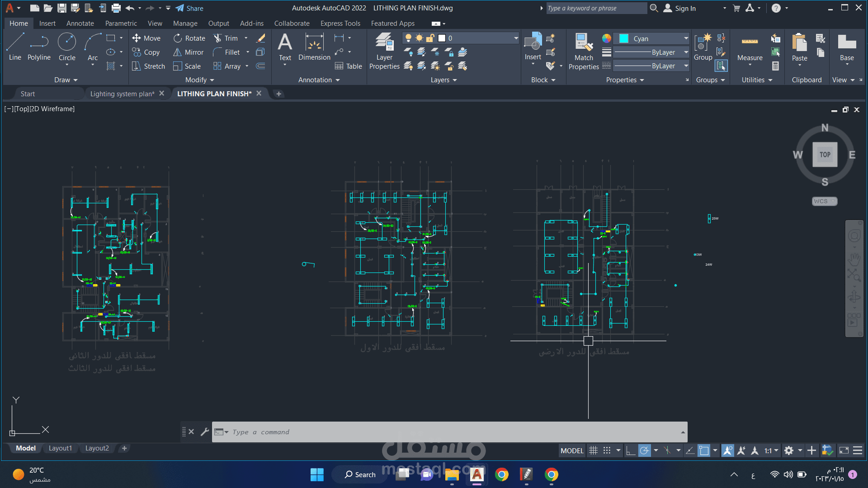The width and height of the screenshot is (868, 488).
Task: Add a new layout with plus button
Action: click(124, 448)
